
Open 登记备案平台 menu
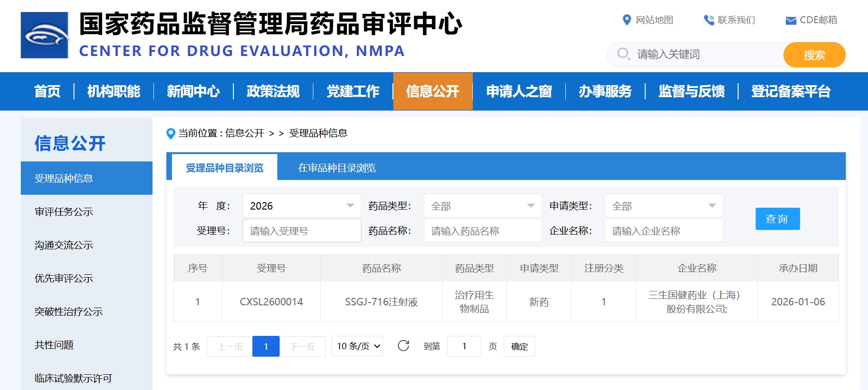tap(791, 91)
